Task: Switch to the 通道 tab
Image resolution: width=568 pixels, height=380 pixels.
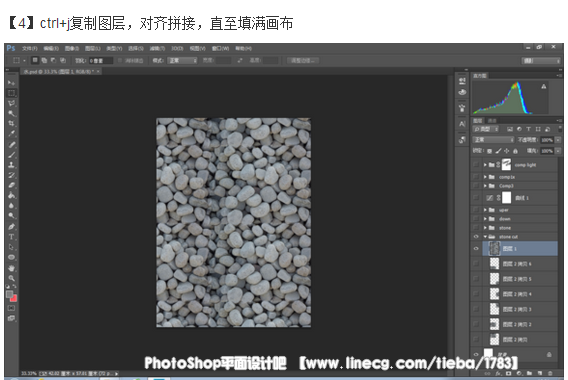Action: click(492, 121)
